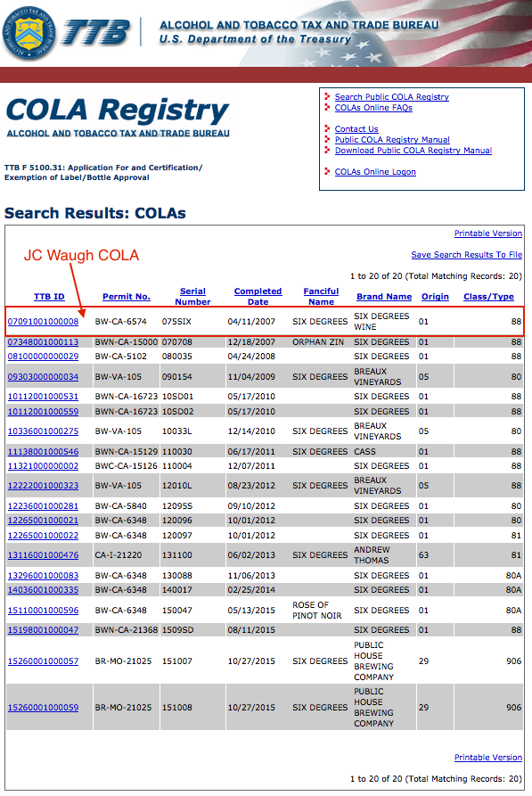Select permit BWC-CA-15126 cell
532x796 pixels.
click(127, 465)
